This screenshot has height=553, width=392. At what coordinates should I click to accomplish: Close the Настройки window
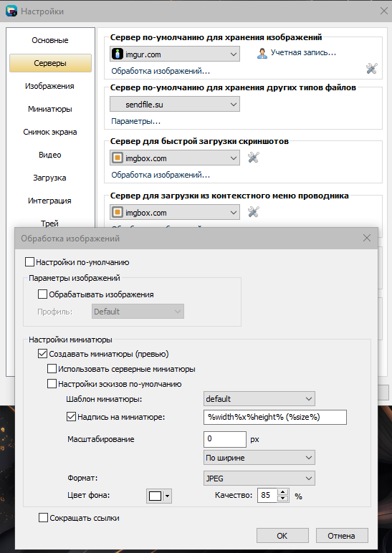384,11
